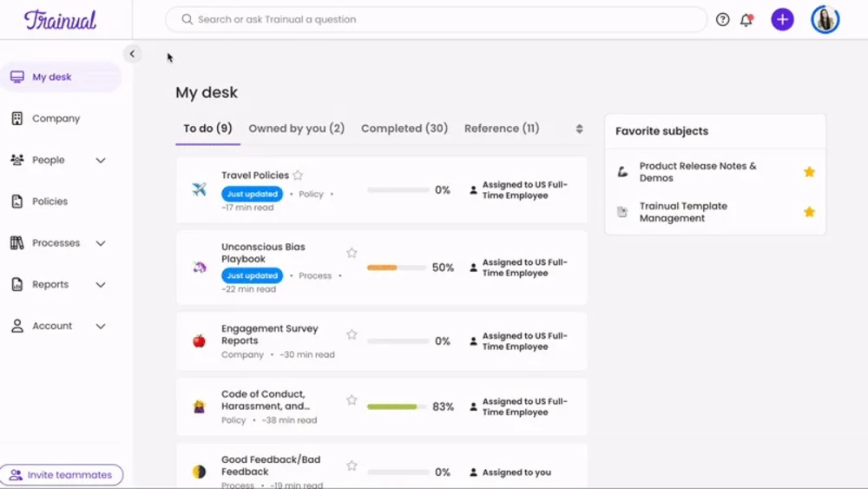The width and height of the screenshot is (868, 489).
Task: Click the Travel Policies 0% progress bar
Action: (x=398, y=190)
